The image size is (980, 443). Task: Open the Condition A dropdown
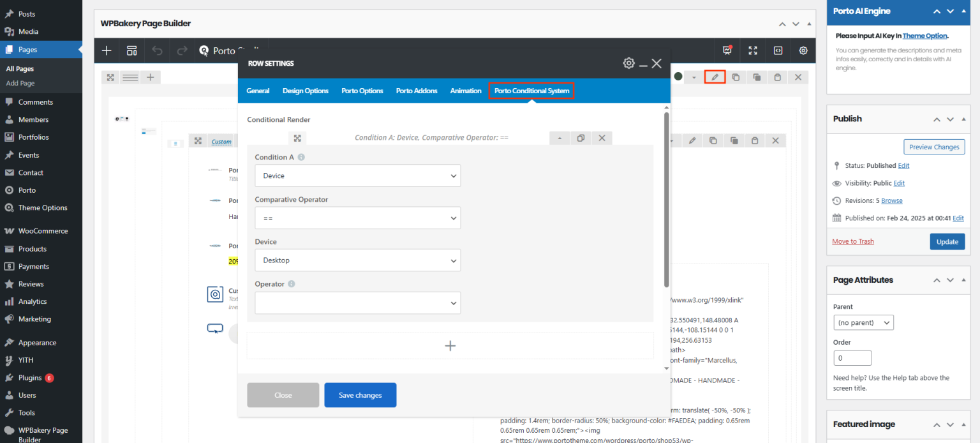[357, 176]
